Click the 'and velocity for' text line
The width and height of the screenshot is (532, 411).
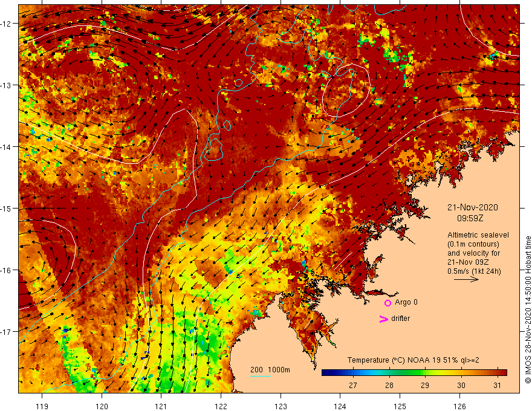[473, 253]
